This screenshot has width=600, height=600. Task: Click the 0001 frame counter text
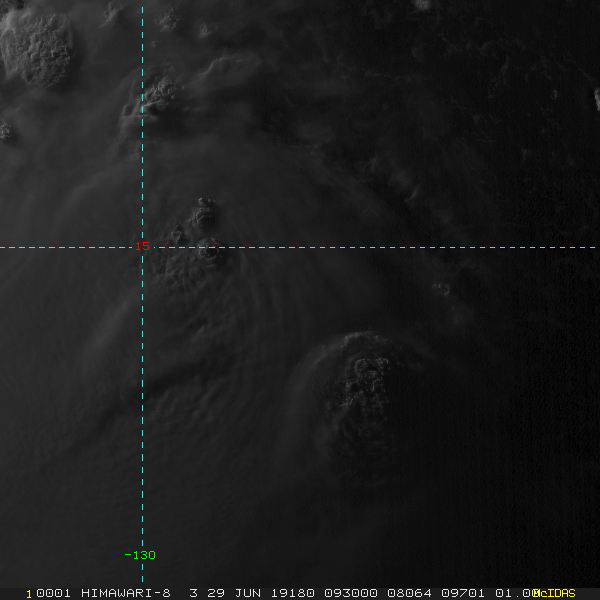(54, 593)
